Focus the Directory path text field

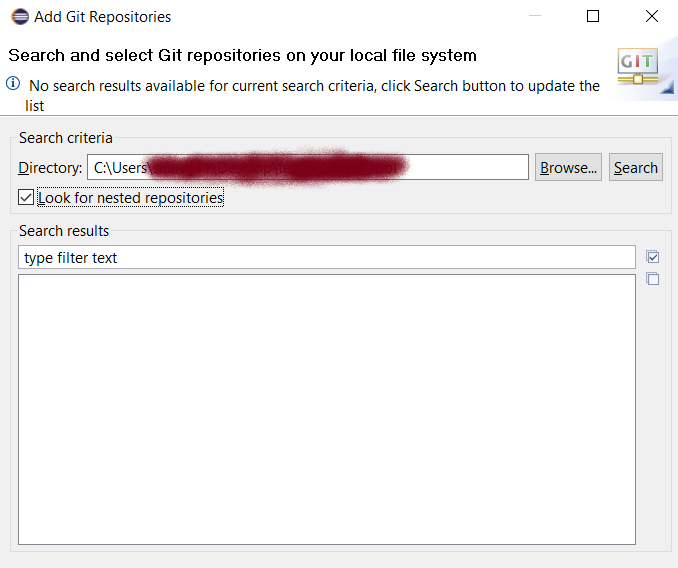pyautogui.click(x=460, y=168)
